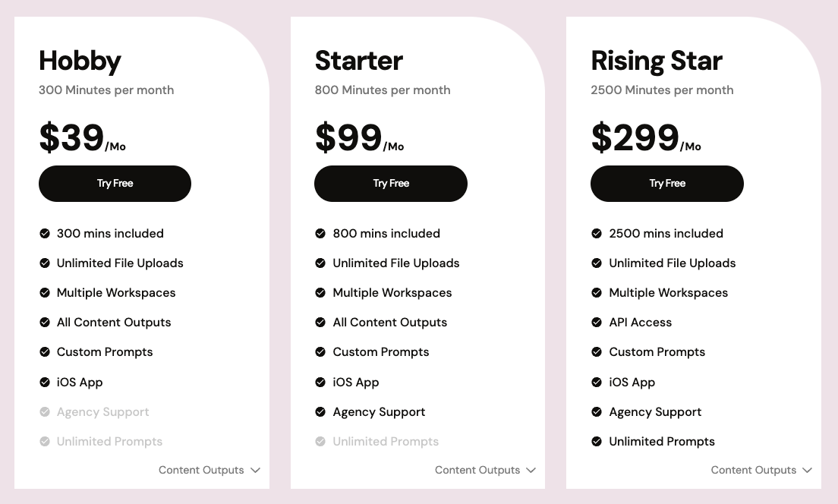838x504 pixels.
Task: Click the checkmark beside Custom Prompts in Rising Star
Action: point(597,352)
